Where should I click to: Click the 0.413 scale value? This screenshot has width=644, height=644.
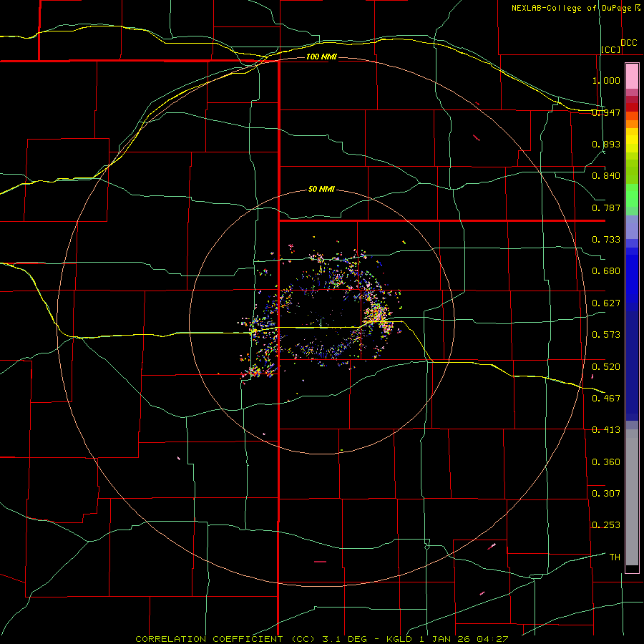(x=606, y=430)
